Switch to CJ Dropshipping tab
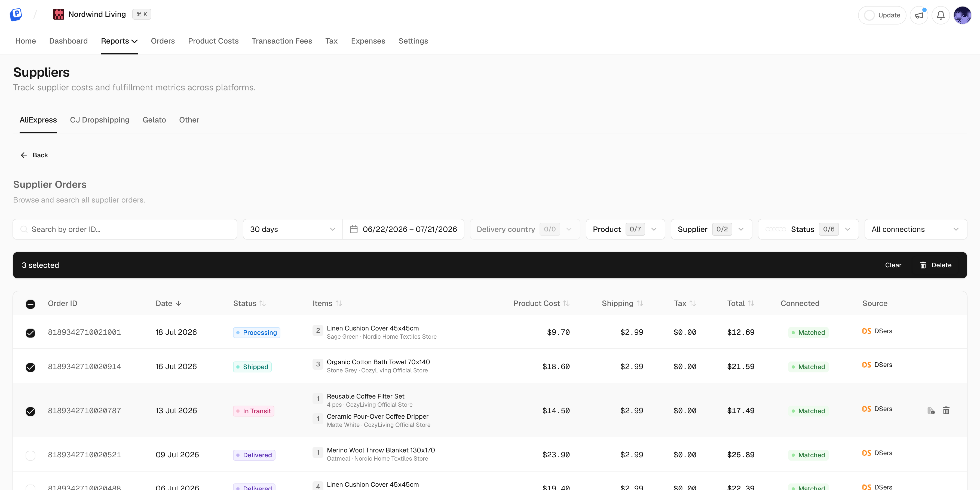The width and height of the screenshot is (980, 490). pyautogui.click(x=100, y=120)
